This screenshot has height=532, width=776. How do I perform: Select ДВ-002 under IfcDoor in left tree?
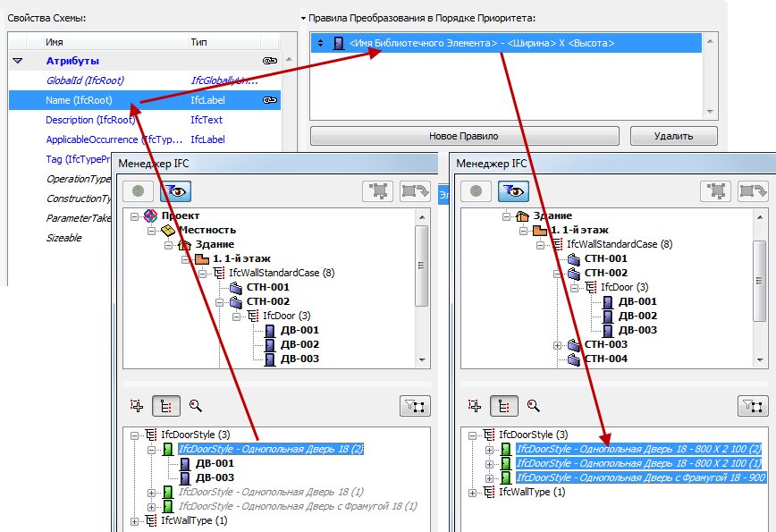[299, 345]
